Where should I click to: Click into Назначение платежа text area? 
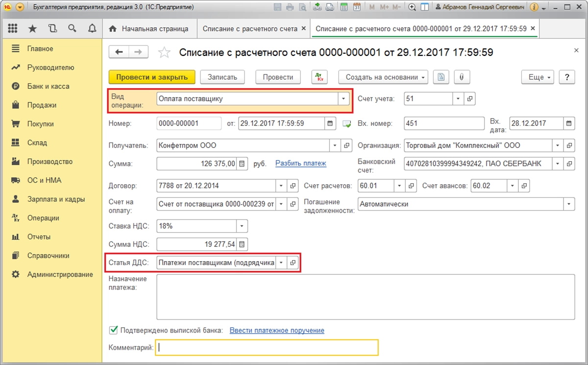366,297
